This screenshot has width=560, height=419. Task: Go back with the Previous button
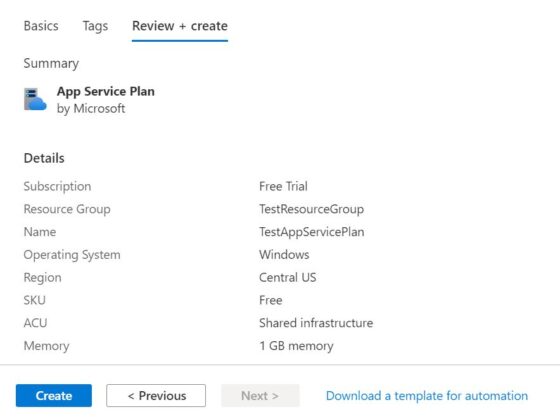(156, 395)
